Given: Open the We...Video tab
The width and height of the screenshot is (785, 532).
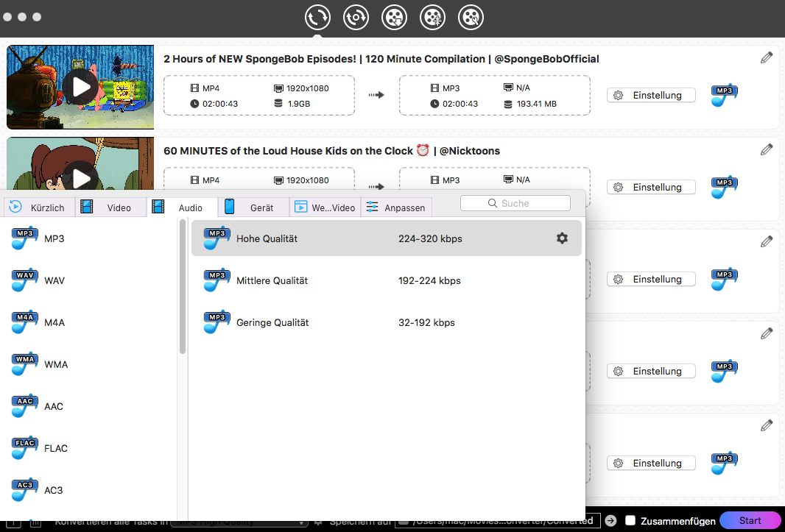Looking at the screenshot, I should pyautogui.click(x=325, y=208).
